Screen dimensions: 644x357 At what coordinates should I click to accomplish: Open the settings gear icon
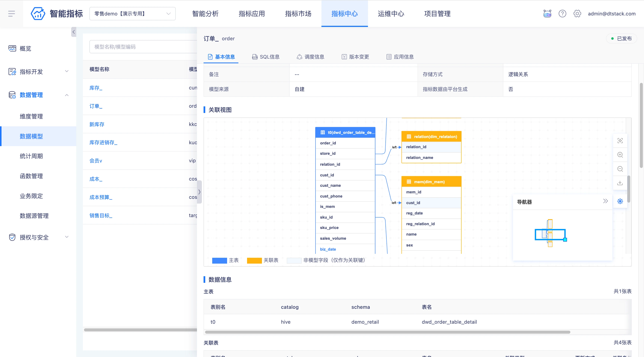(577, 14)
